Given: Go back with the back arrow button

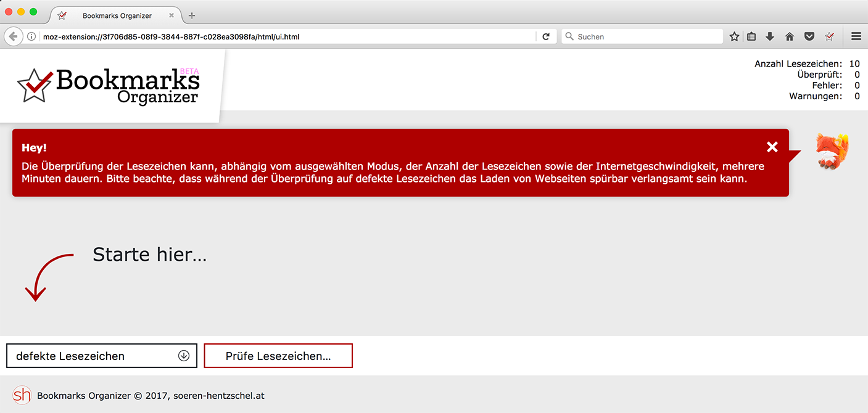Looking at the screenshot, I should pyautogui.click(x=13, y=37).
